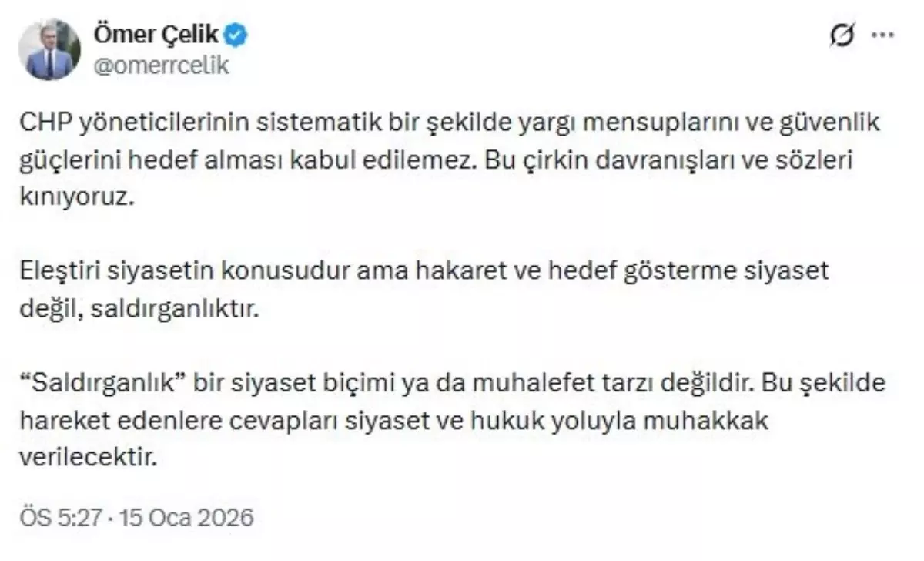The height and width of the screenshot is (561, 924).
Task: Open Grok's explanation menu for this post
Action: click(x=842, y=32)
